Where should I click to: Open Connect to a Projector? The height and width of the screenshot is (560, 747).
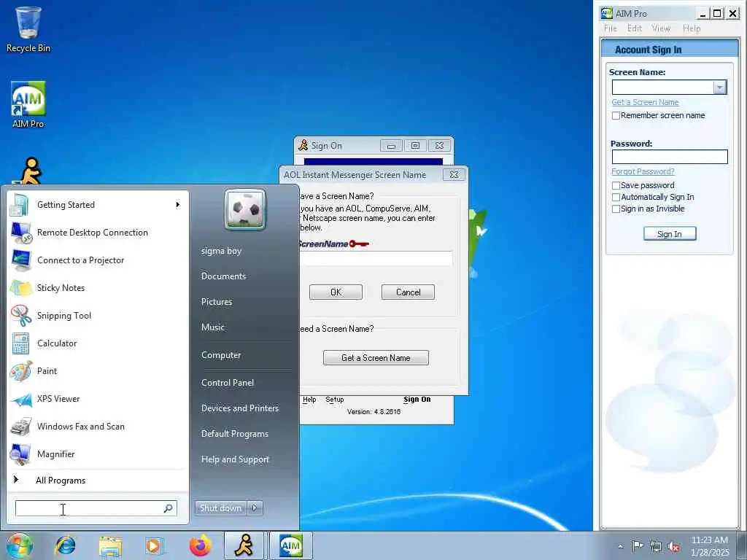click(x=98, y=260)
